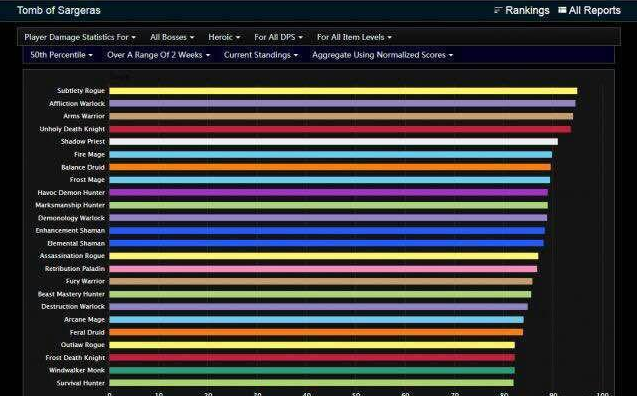Click the All Reports icon
Screen dimensions: 637x396
click(x=562, y=10)
